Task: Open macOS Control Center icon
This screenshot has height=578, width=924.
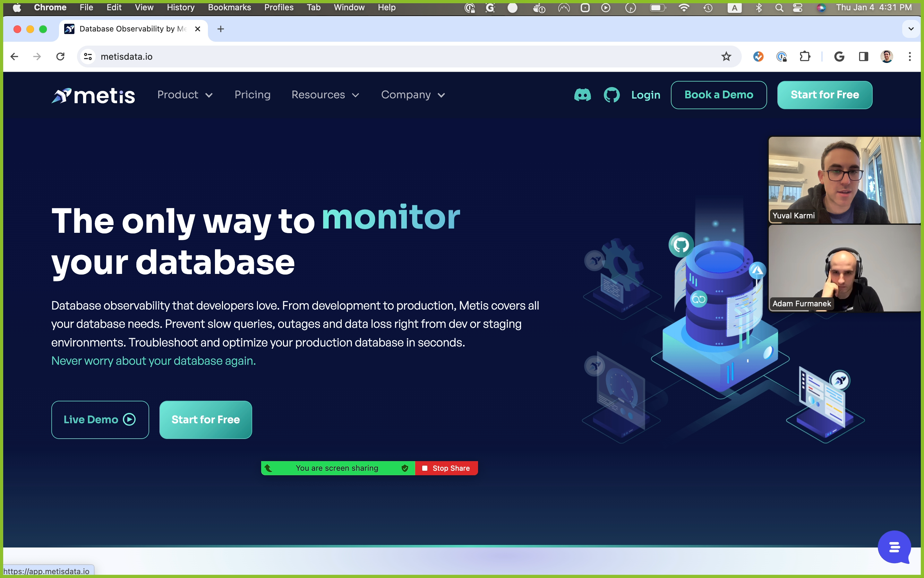Action: click(797, 8)
